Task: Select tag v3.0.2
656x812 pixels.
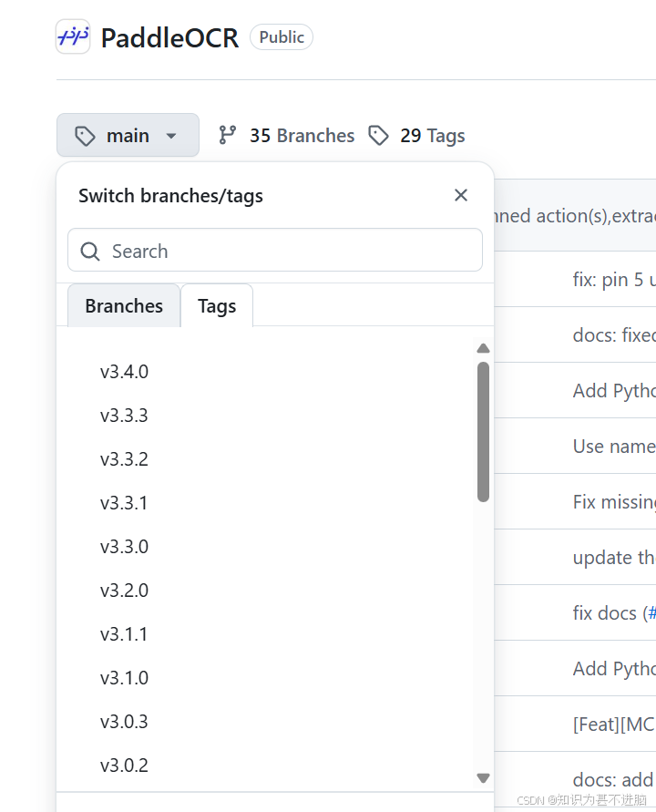Action: [x=124, y=766]
